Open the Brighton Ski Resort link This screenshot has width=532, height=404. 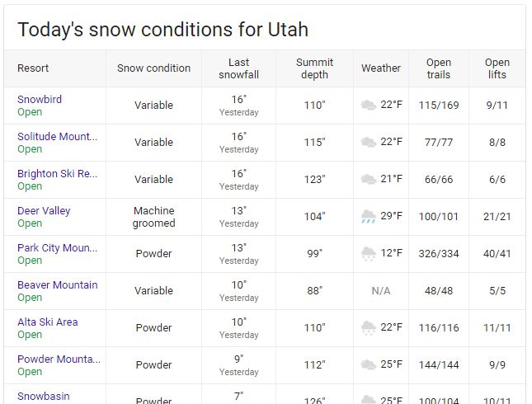click(58, 174)
